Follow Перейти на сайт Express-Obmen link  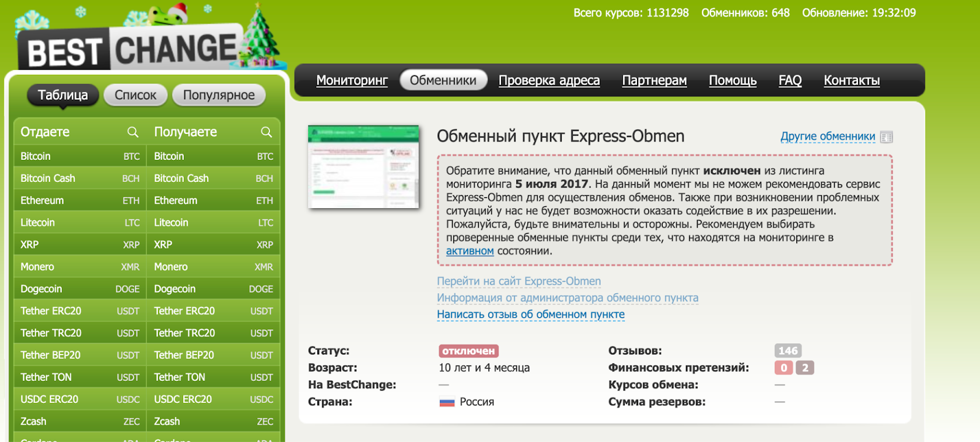(x=519, y=281)
